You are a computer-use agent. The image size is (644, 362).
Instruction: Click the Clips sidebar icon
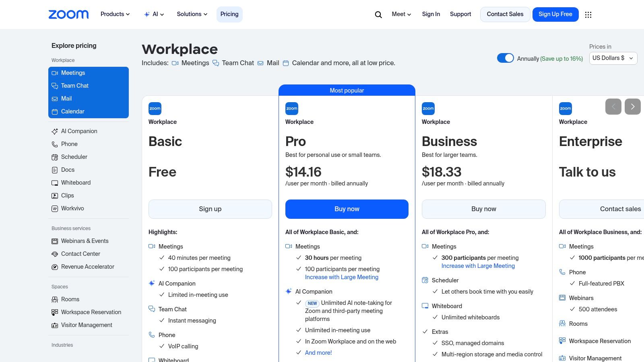[x=55, y=195]
